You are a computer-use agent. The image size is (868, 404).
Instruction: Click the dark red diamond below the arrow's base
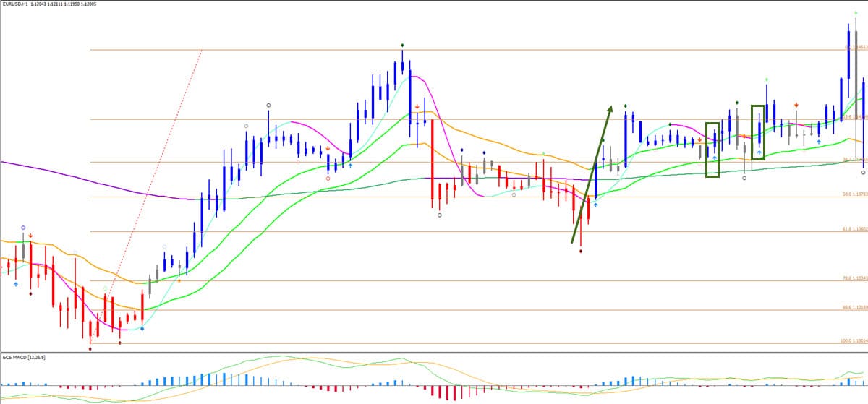point(581,251)
